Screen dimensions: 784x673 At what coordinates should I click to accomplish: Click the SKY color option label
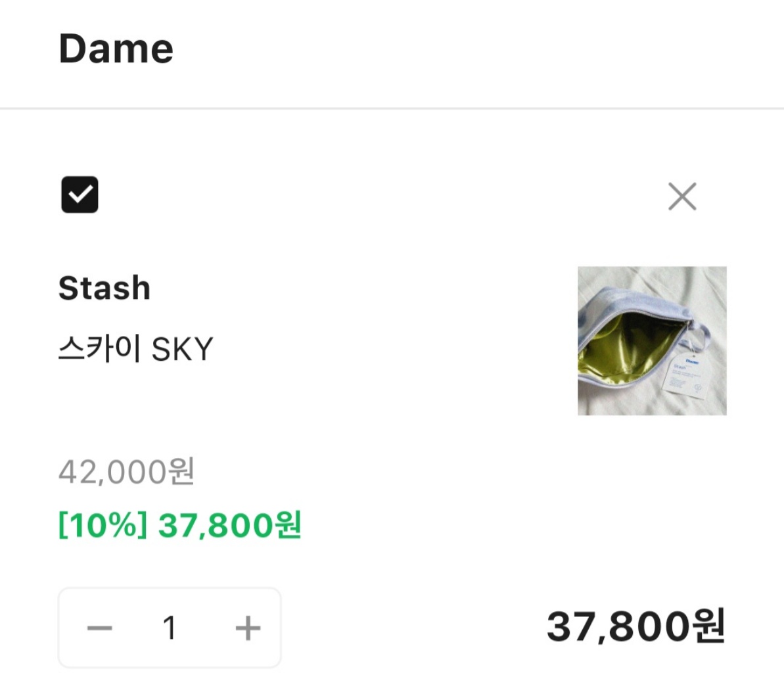[182, 349]
